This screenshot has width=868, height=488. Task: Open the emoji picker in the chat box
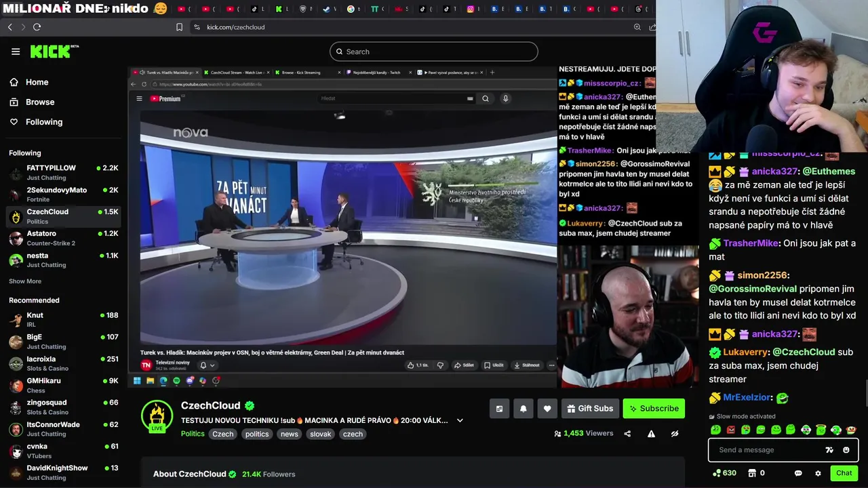[846, 450]
